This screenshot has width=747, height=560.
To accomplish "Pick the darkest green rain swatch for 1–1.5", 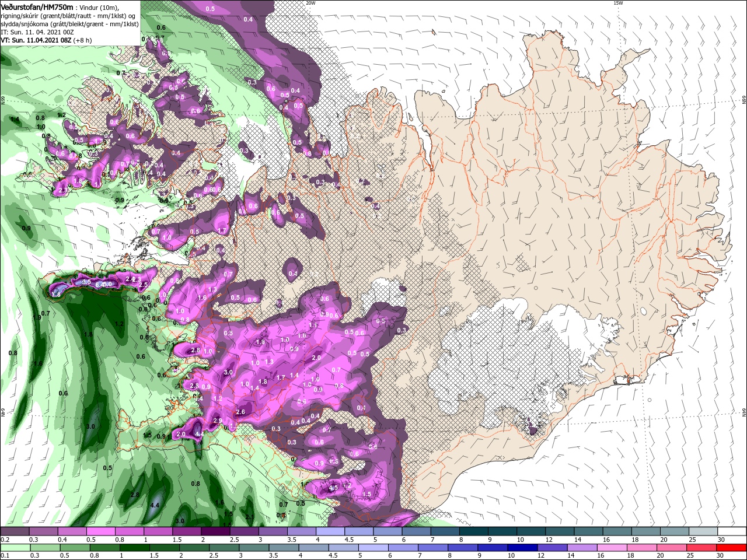I will click(134, 548).
